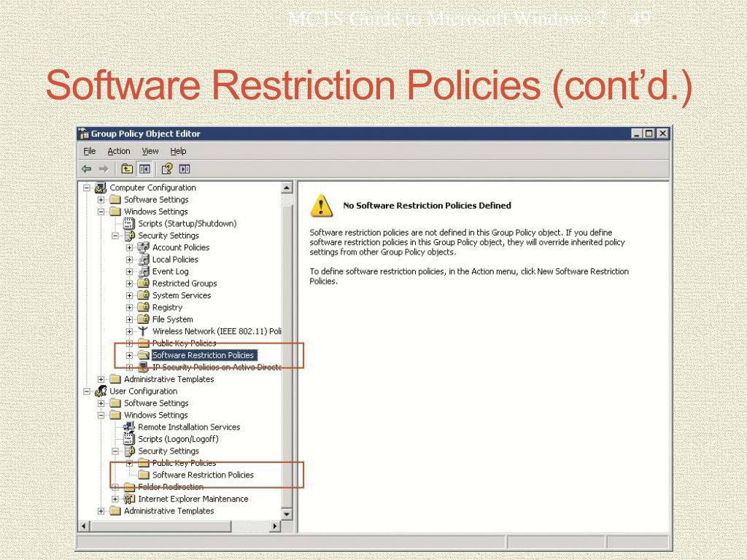This screenshot has height=560, width=747.
Task: Click the tree pane scroll up arrow
Action: pyautogui.click(x=287, y=187)
